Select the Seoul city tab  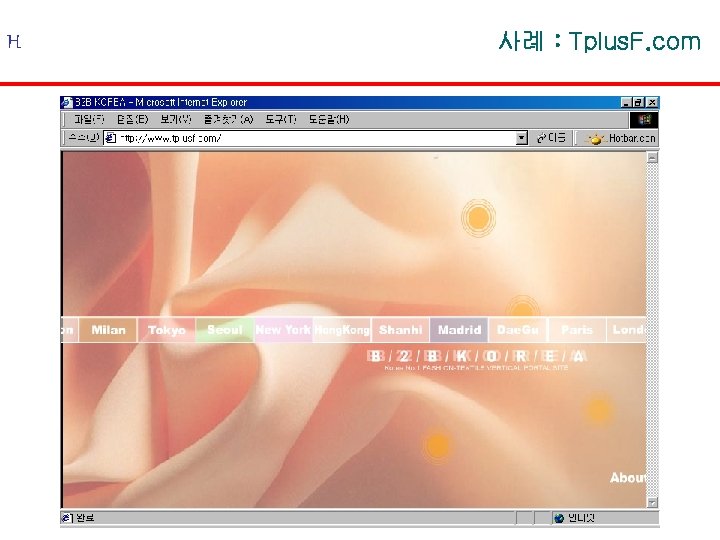pyautogui.click(x=225, y=330)
